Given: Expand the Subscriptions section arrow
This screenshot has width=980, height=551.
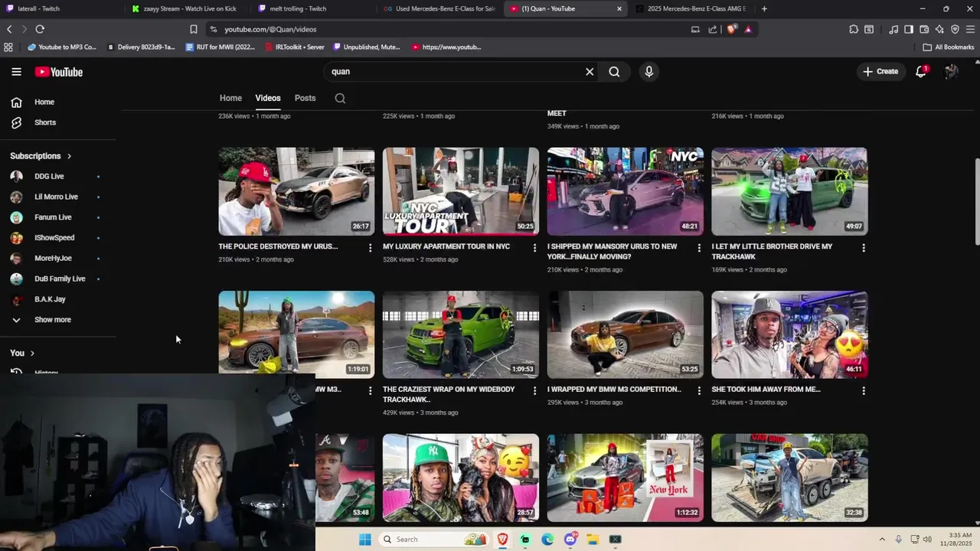Looking at the screenshot, I should point(69,156).
